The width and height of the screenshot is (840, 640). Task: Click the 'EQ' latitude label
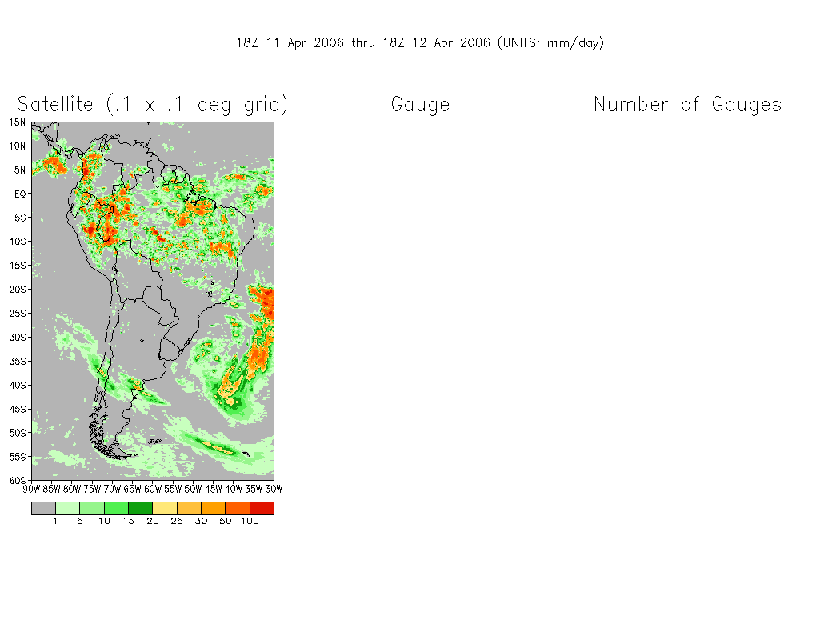(20, 194)
